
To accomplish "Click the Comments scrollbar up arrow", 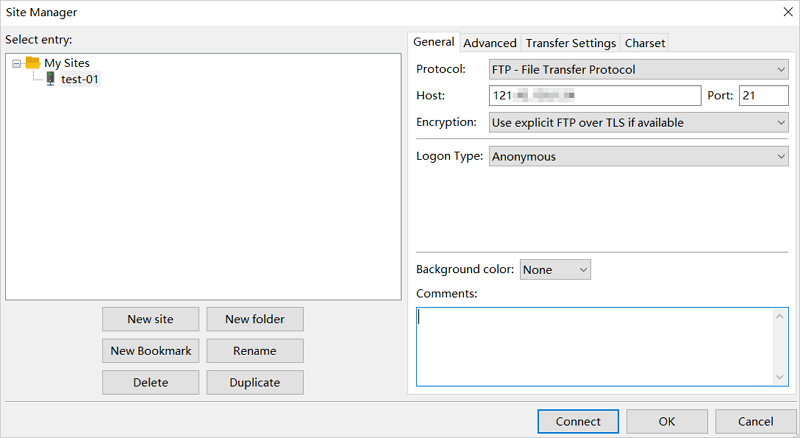I will pos(780,317).
